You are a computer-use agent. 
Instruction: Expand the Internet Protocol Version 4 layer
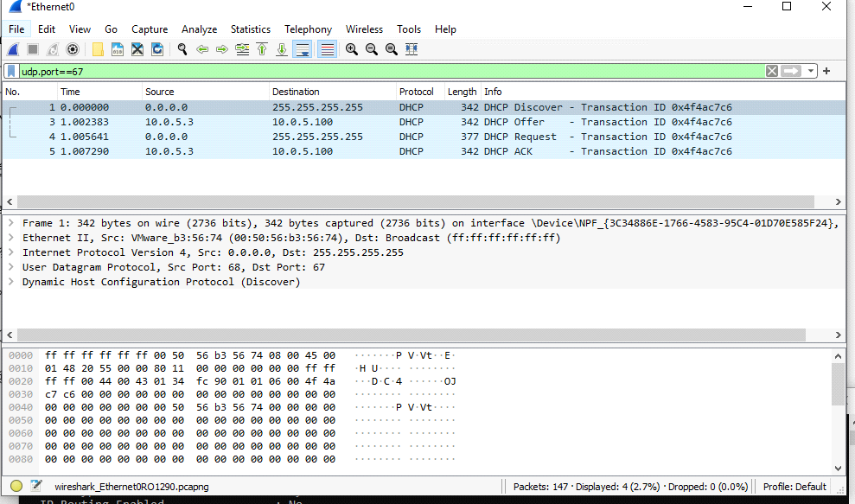[x=10, y=252]
